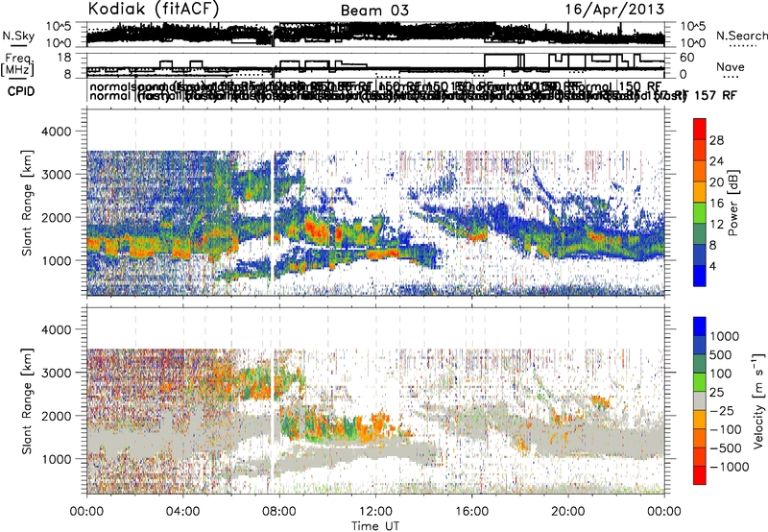Click the 'Power [dB]' colorbar label
The height and width of the screenshot is (532, 768).
coord(732,203)
